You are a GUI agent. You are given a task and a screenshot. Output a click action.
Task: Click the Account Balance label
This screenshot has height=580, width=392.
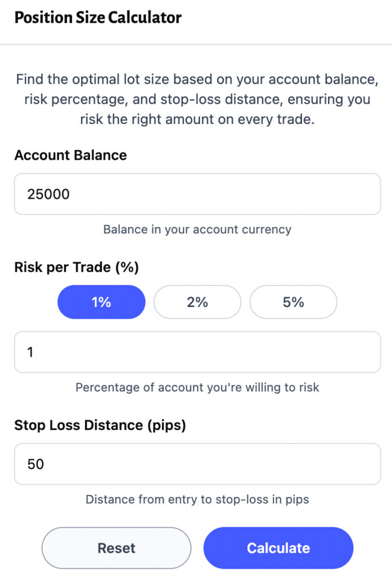click(x=70, y=155)
